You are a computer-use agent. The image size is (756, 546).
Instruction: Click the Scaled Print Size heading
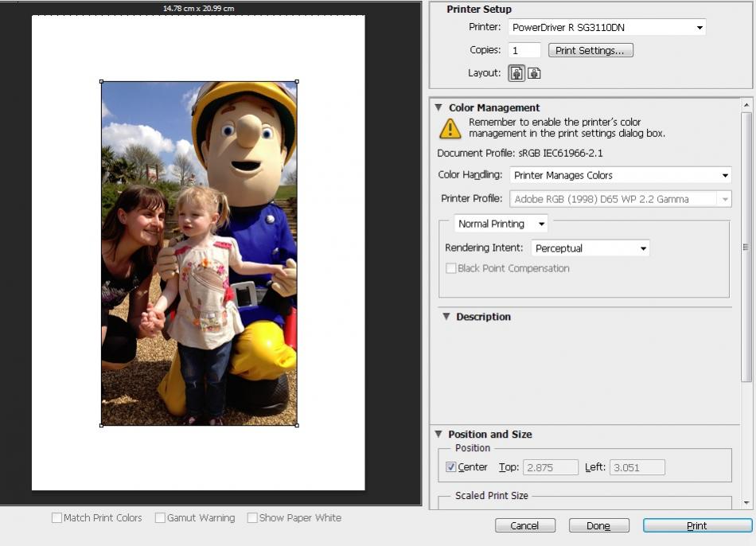[492, 495]
